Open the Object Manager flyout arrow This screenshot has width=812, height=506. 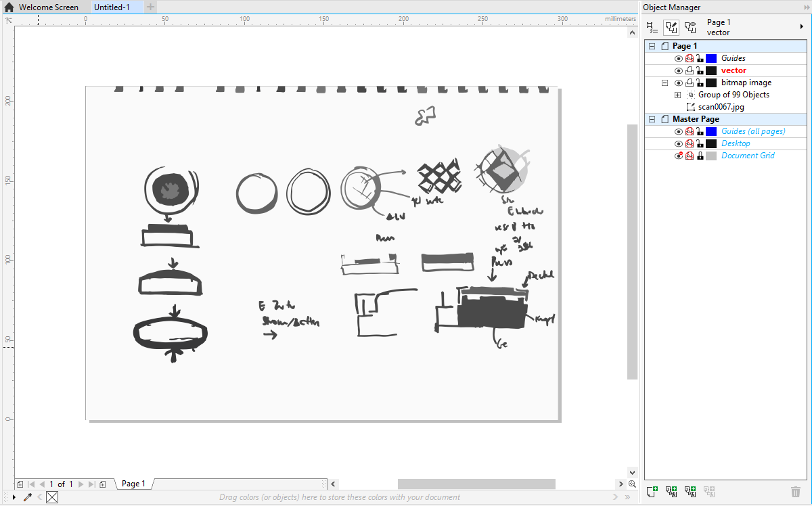tap(802, 27)
